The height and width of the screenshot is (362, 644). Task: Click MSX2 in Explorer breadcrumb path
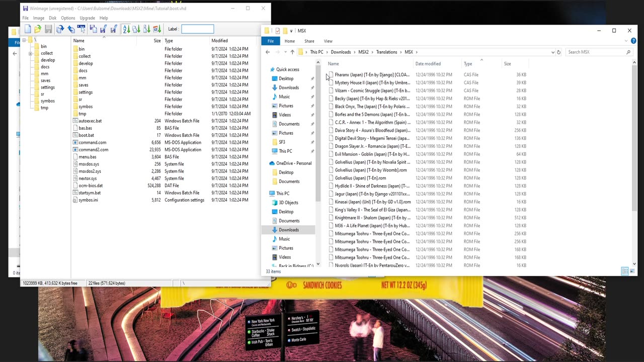pyautogui.click(x=363, y=52)
